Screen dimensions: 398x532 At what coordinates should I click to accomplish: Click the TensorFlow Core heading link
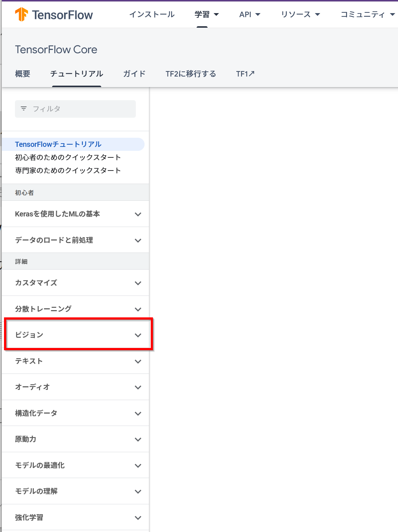[56, 50]
